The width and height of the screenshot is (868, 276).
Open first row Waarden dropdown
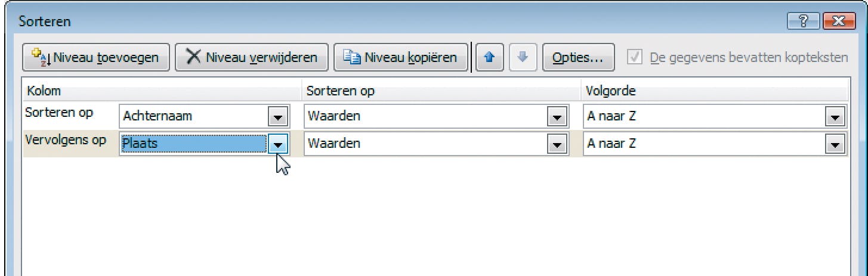(556, 116)
